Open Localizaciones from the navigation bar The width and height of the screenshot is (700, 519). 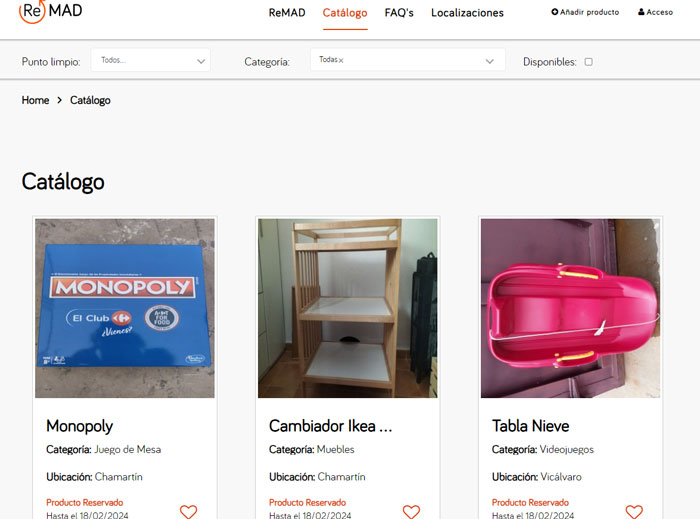click(467, 13)
